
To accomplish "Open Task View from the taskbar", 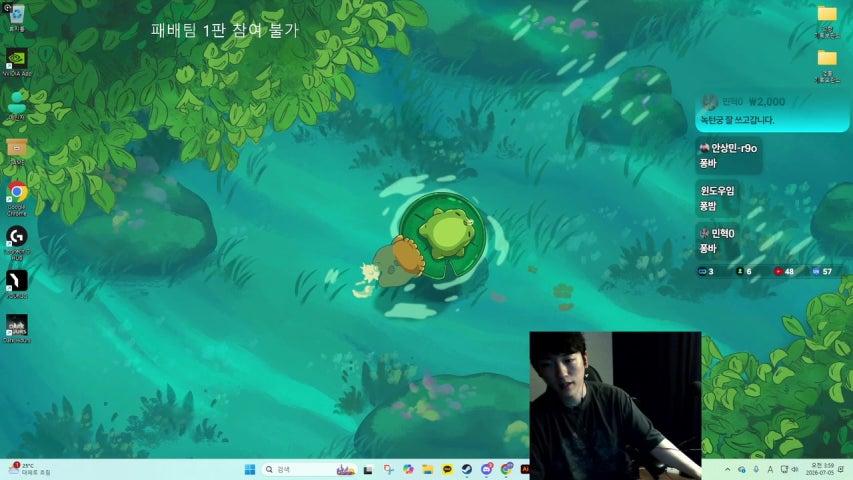I will [x=368, y=470].
